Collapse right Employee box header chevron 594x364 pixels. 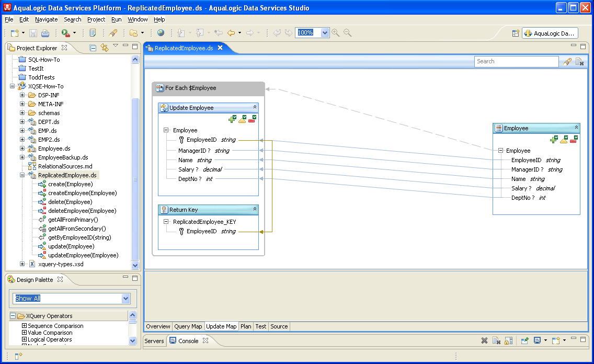coord(576,128)
